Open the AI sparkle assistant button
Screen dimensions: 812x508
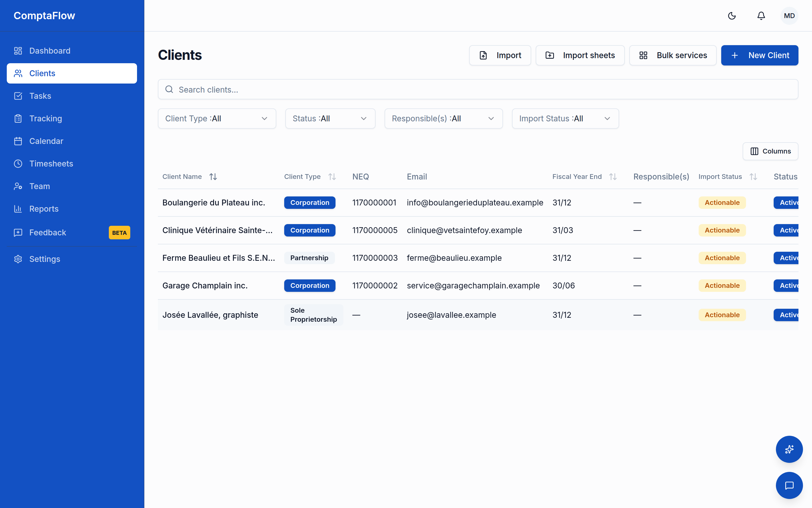pyautogui.click(x=789, y=449)
